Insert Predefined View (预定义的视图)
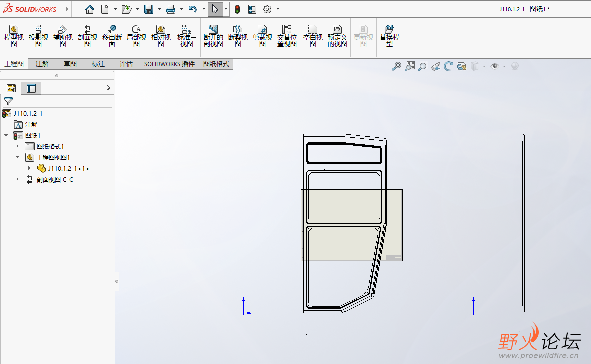The height and width of the screenshot is (364, 591). (x=337, y=36)
